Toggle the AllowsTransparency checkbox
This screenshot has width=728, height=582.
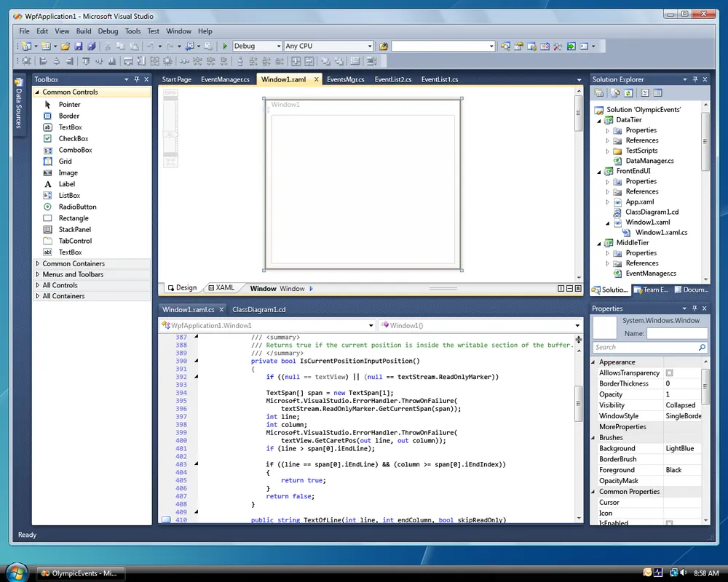click(669, 373)
